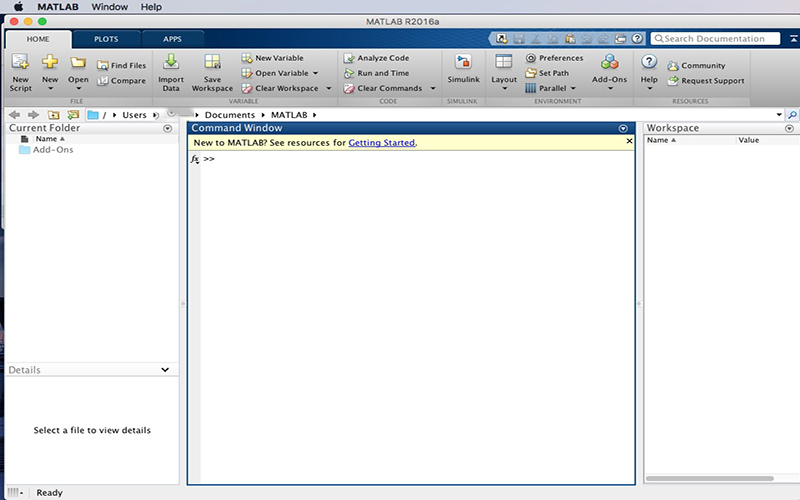
Task: Select the Add-Ons folder
Action: click(46, 150)
